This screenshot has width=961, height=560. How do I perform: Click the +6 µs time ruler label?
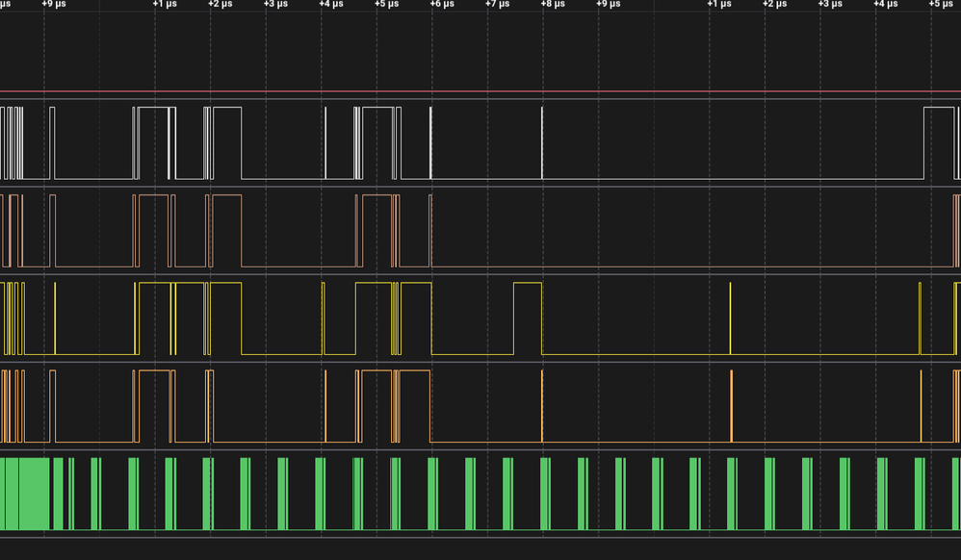point(442,4)
